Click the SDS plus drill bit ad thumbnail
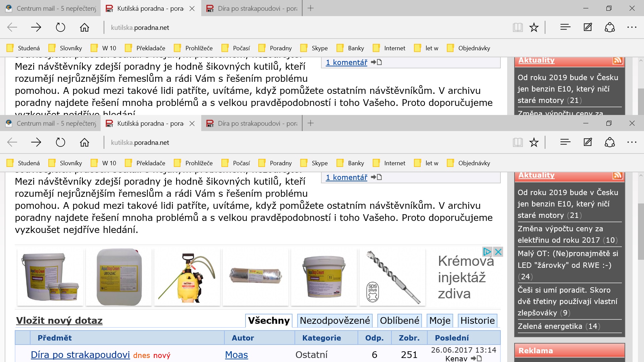The height and width of the screenshot is (362, 644). (x=392, y=277)
